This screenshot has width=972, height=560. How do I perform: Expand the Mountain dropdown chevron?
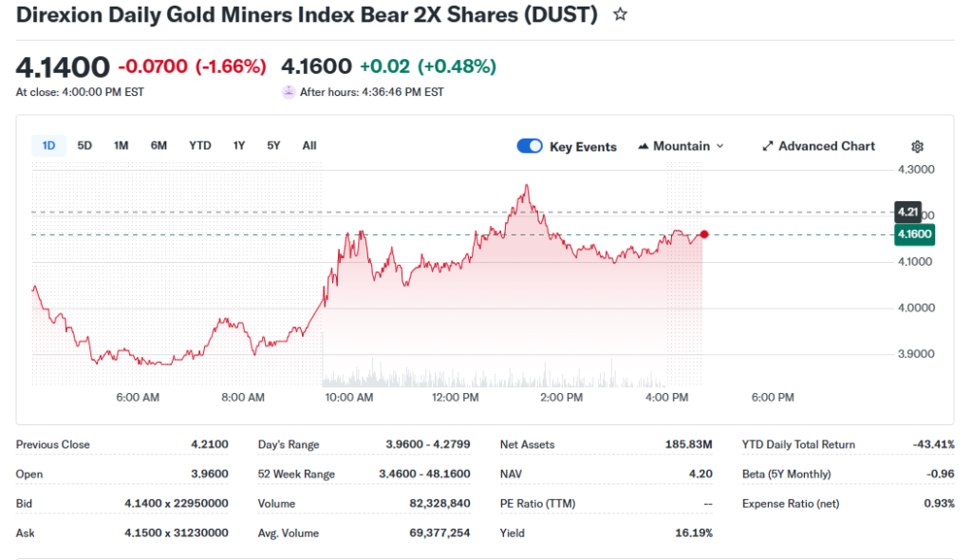[x=720, y=146]
